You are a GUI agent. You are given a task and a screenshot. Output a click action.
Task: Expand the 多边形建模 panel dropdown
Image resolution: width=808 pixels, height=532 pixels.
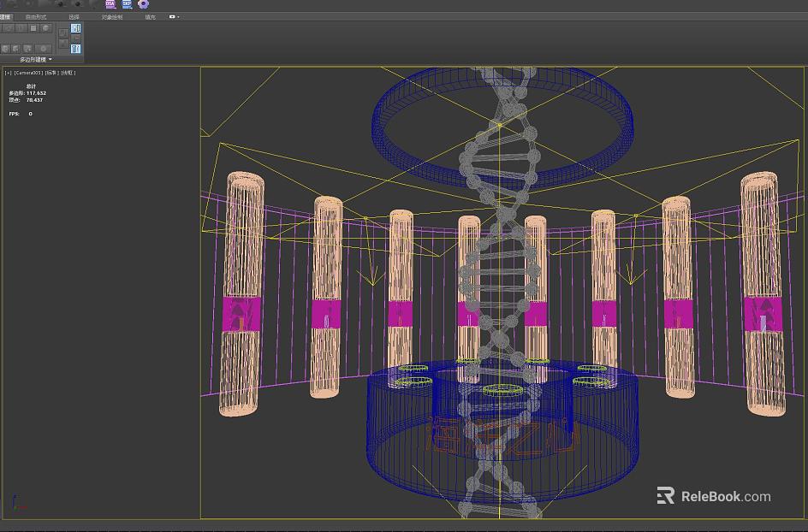(x=36, y=60)
